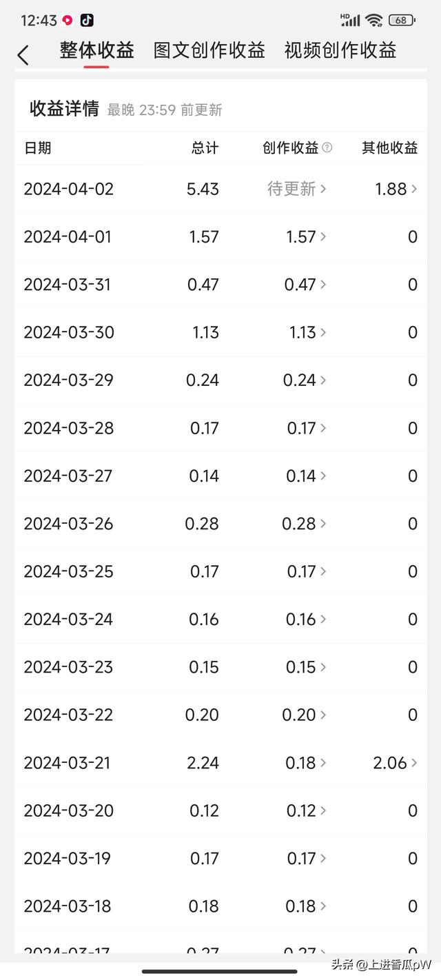Tap the Wi-Fi status icon
The image size is (441, 980).
373,20
